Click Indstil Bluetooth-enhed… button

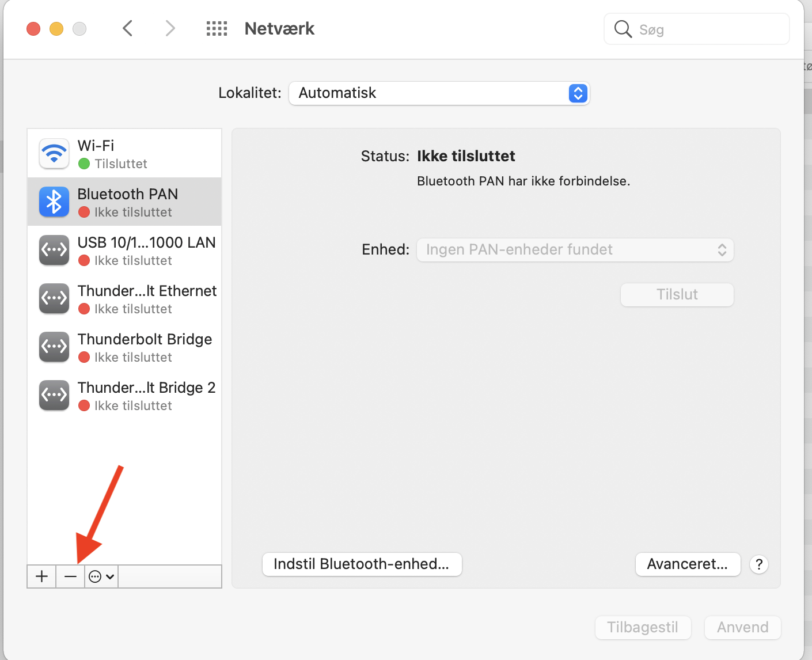coord(362,564)
